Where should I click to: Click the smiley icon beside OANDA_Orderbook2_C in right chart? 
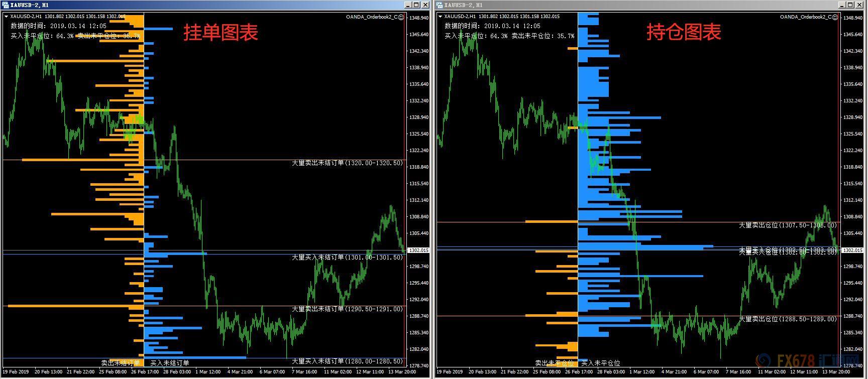tap(835, 17)
